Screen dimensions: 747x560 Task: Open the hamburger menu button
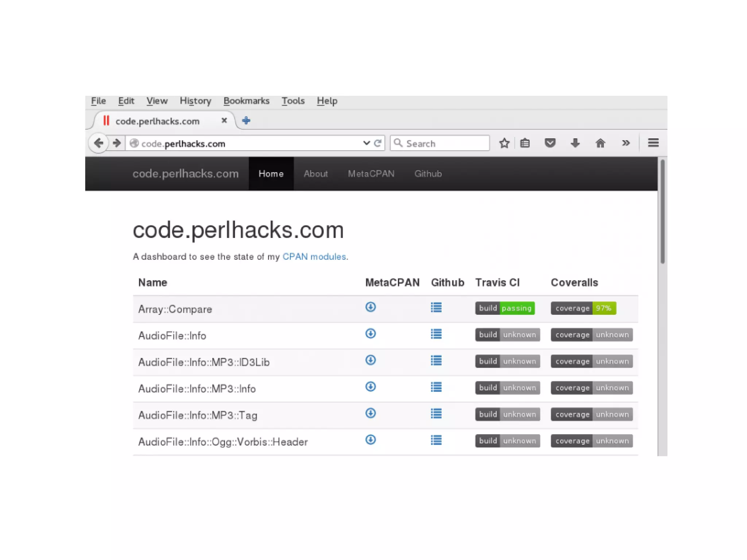pos(653,143)
